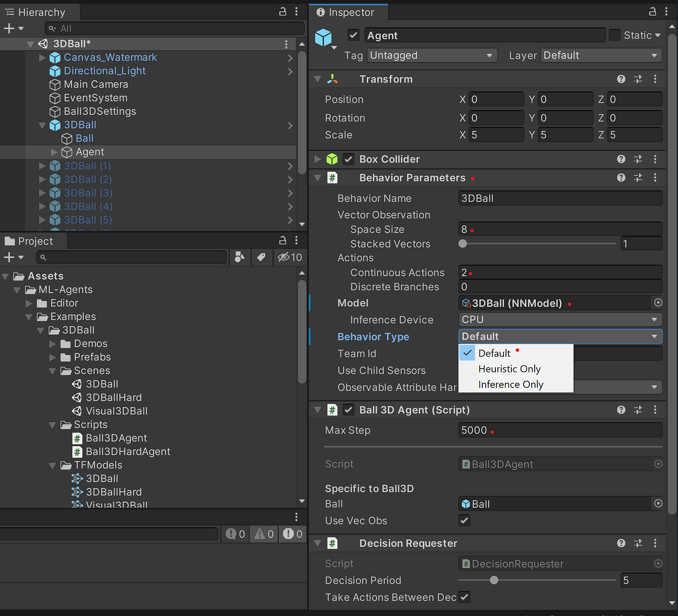Open Inspector panel options menu

pyautogui.click(x=666, y=12)
